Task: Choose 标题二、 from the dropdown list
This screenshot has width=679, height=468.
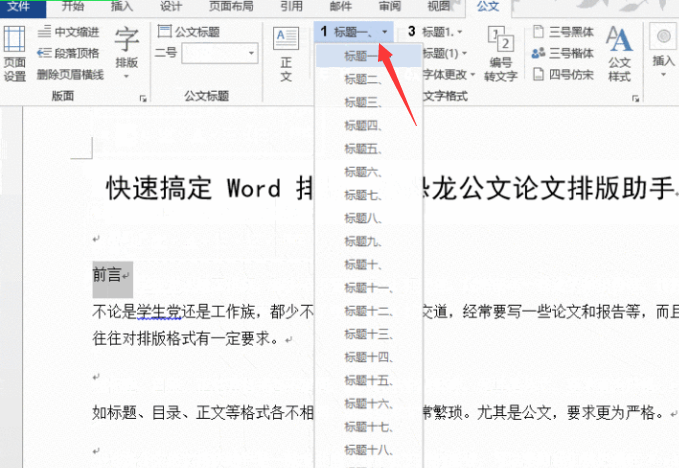Action: [369, 79]
